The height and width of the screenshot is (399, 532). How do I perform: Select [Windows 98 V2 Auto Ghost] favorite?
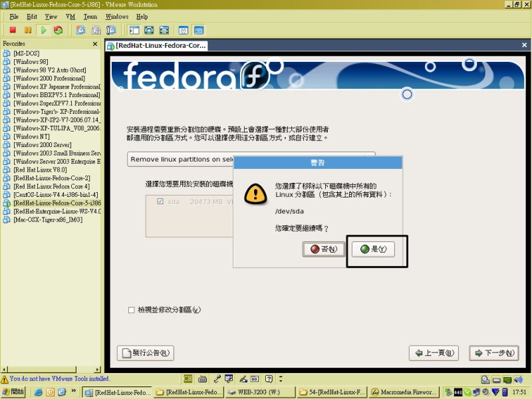pos(50,70)
